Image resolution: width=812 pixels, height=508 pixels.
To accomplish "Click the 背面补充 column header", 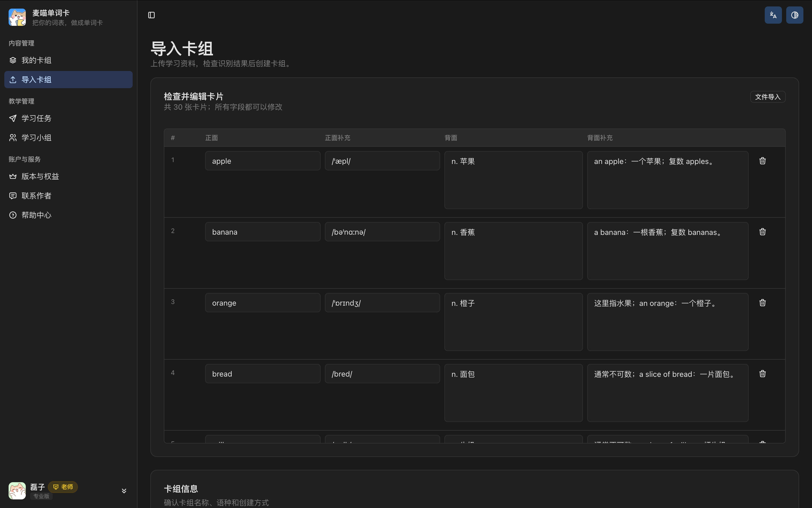I will (600, 138).
